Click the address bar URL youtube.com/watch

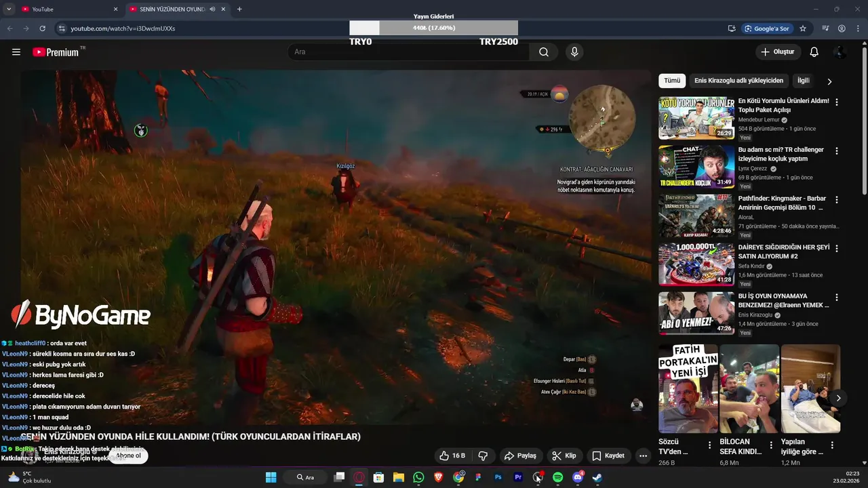tap(123, 28)
